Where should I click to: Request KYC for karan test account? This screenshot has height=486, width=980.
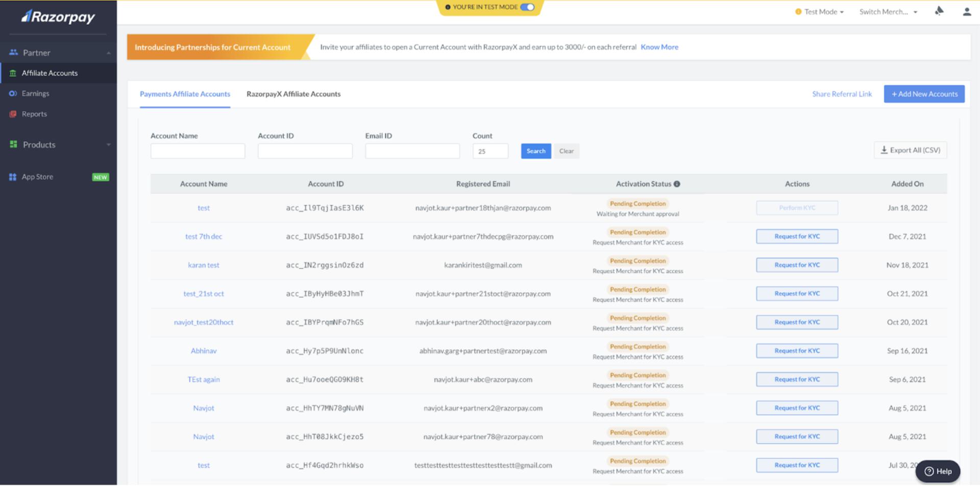coord(797,265)
